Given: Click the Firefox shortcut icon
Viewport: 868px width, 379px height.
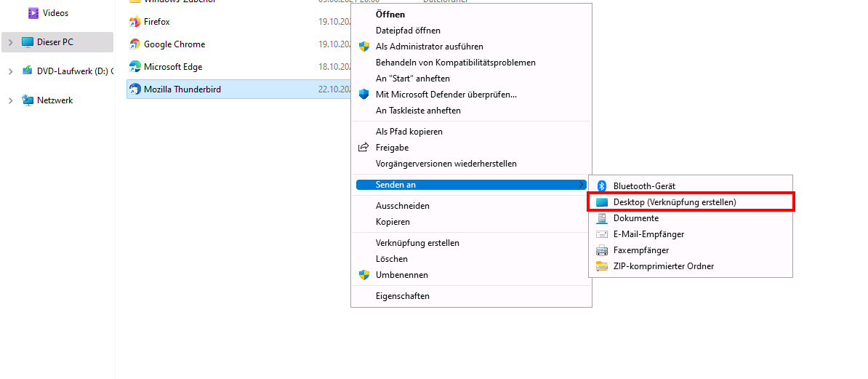Looking at the screenshot, I should pyautogui.click(x=134, y=22).
